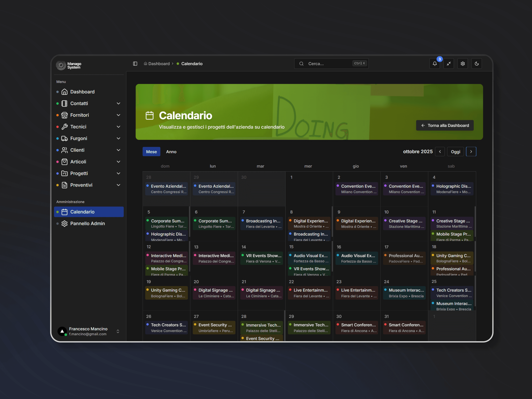Toggle dark mode with moon icon
The height and width of the screenshot is (399, 532).
pyautogui.click(x=476, y=64)
